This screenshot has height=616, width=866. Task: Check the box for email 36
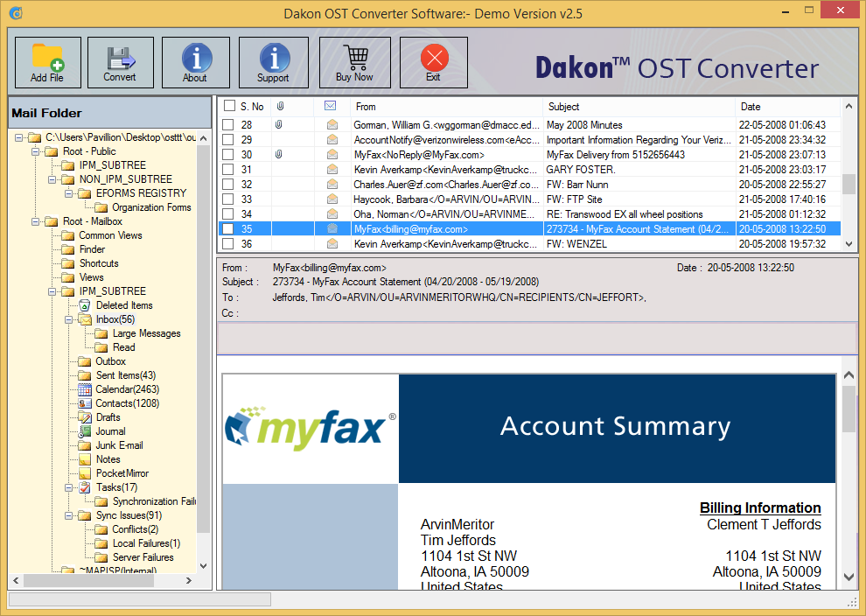(227, 243)
